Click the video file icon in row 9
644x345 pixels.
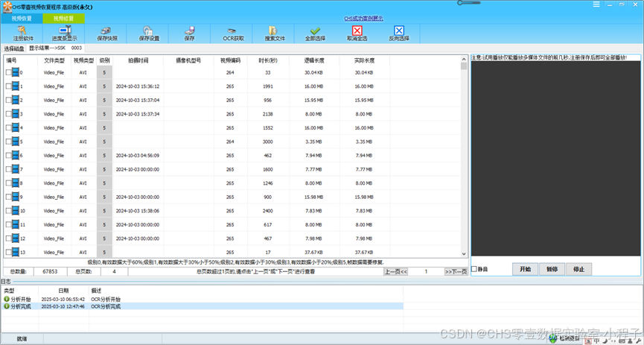16,197
